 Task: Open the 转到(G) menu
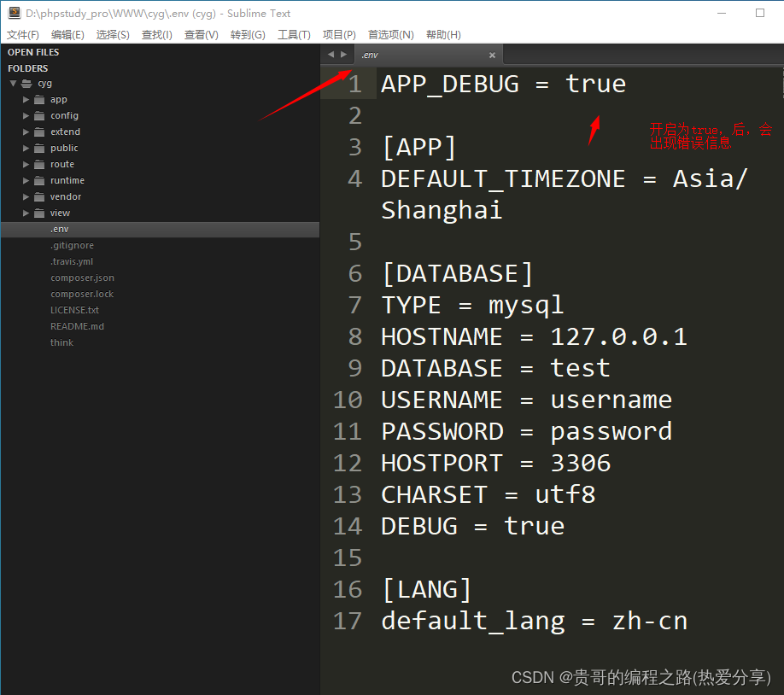tap(248, 34)
